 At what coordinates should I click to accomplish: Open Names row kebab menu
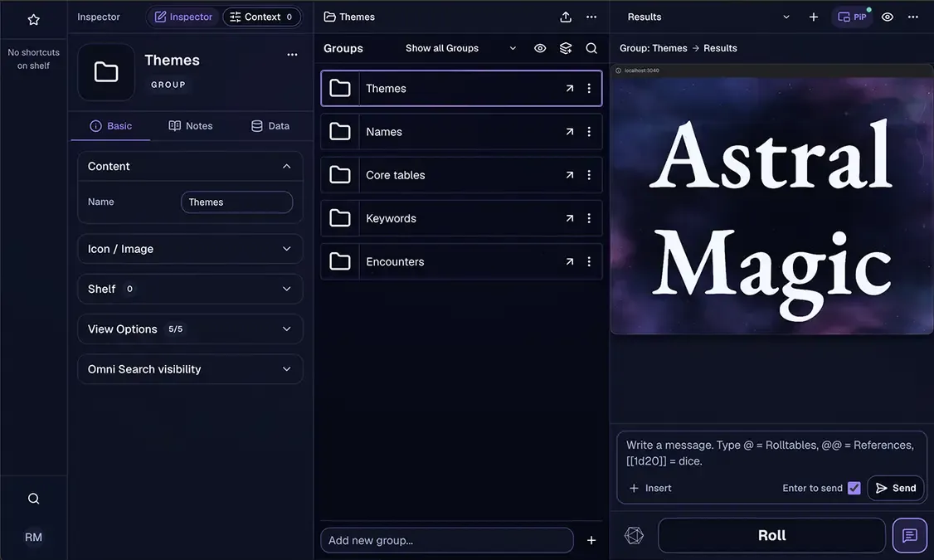[x=589, y=132]
